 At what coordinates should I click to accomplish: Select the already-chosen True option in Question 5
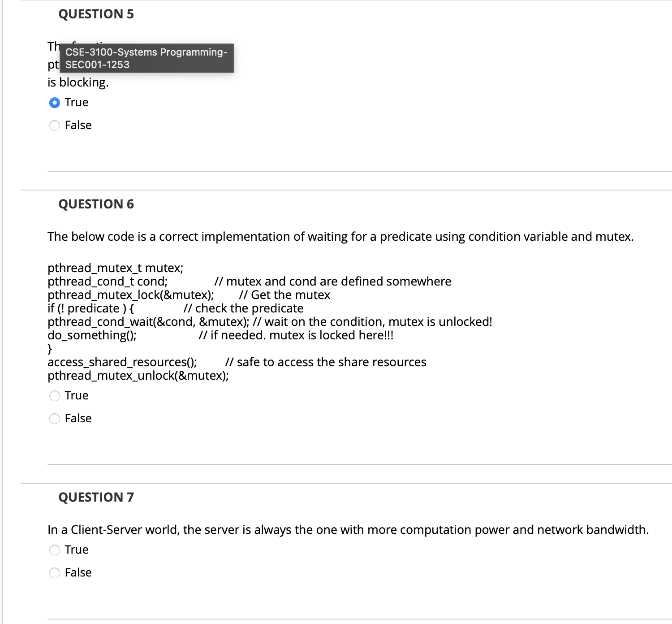pos(55,102)
